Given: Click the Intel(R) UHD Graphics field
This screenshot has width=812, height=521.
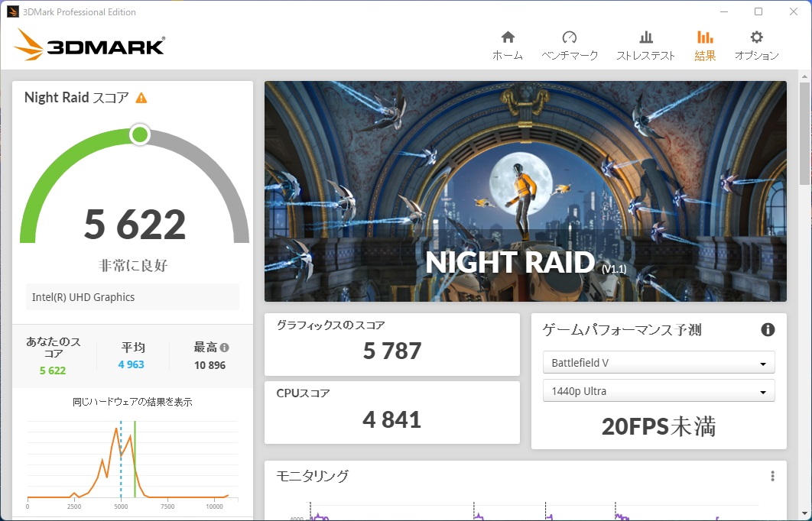Looking at the screenshot, I should click(132, 297).
